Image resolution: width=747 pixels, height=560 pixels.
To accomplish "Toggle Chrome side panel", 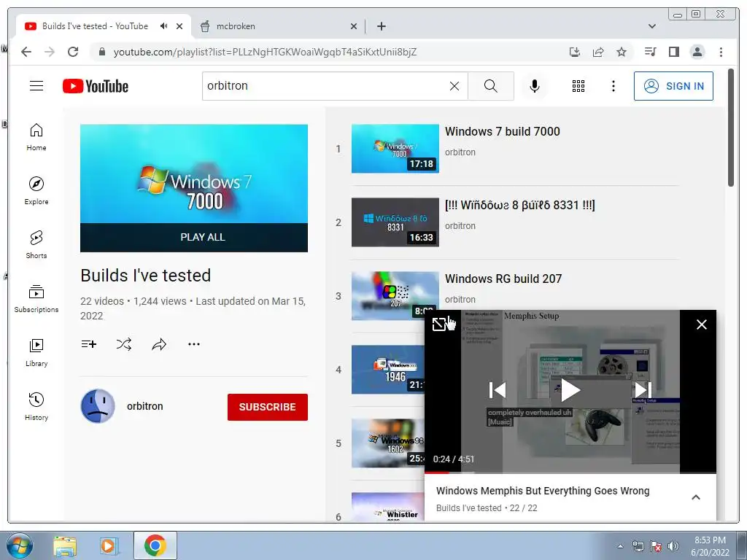I will pyautogui.click(x=673, y=52).
